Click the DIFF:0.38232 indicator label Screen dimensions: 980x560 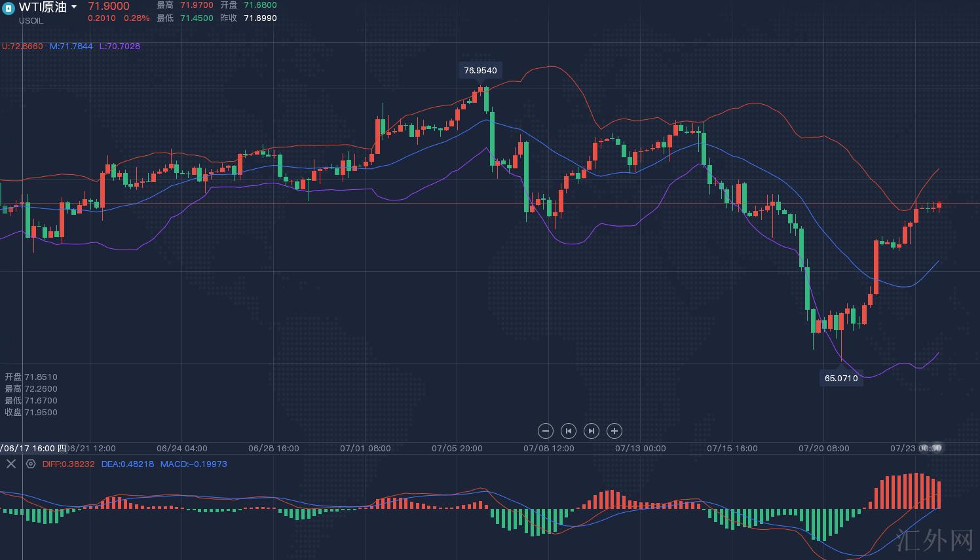pos(68,464)
